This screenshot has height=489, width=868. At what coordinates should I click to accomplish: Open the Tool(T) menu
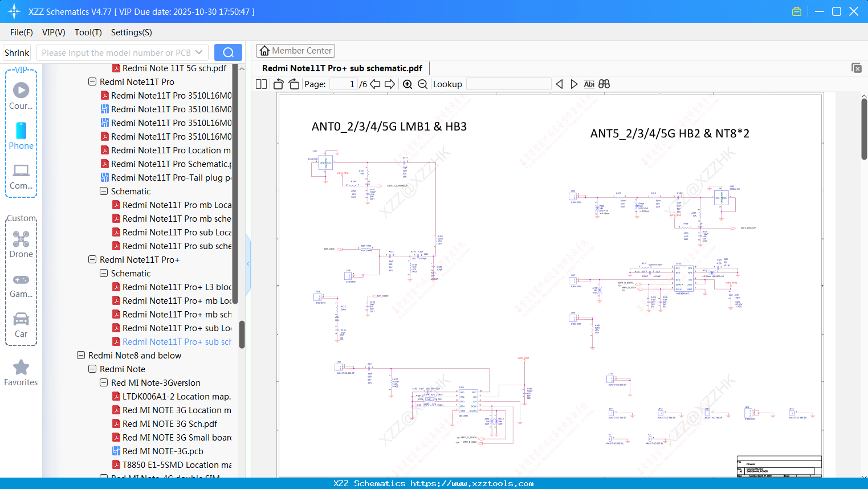click(x=88, y=32)
